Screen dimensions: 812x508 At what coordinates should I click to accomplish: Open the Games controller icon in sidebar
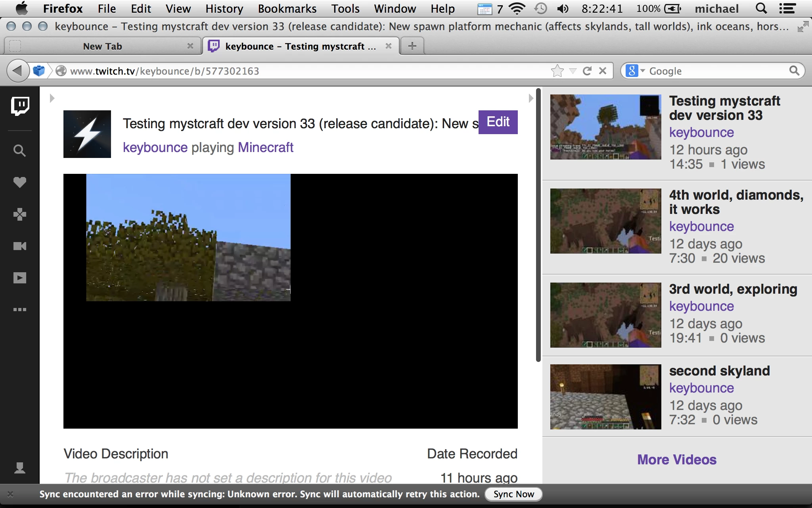pos(19,214)
